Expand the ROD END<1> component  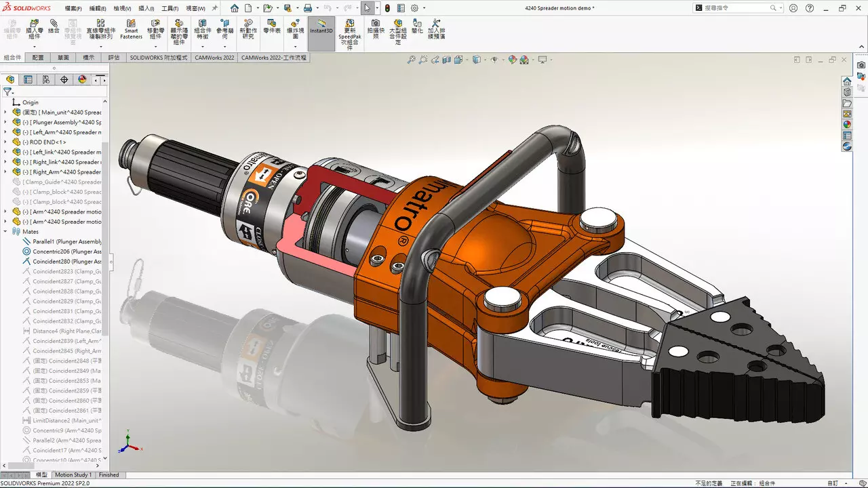click(6, 142)
